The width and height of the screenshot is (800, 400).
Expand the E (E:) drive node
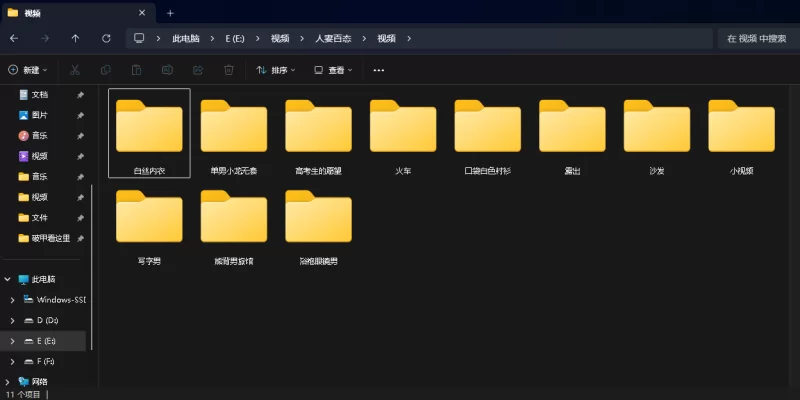point(13,341)
